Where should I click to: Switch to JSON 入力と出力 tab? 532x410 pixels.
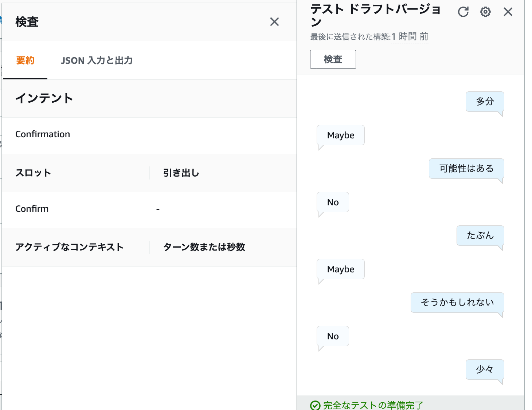pyautogui.click(x=97, y=60)
